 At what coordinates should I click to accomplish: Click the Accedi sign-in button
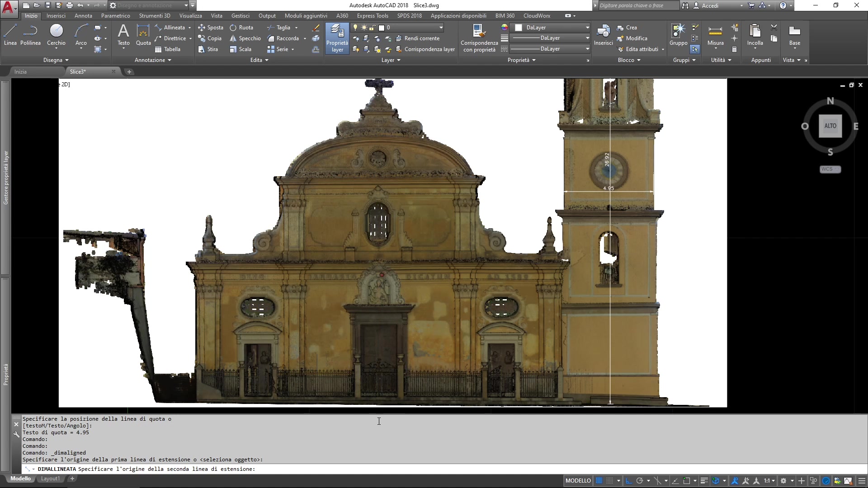pos(710,5)
